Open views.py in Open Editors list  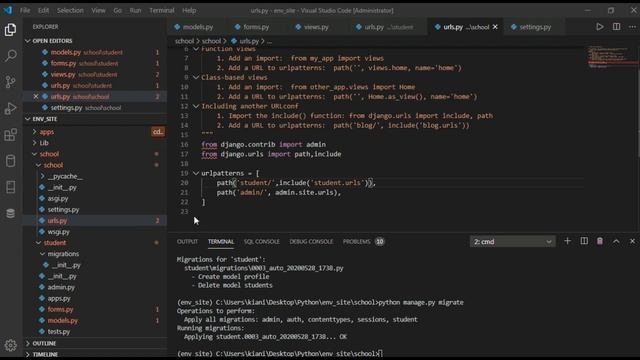pyautogui.click(x=63, y=74)
